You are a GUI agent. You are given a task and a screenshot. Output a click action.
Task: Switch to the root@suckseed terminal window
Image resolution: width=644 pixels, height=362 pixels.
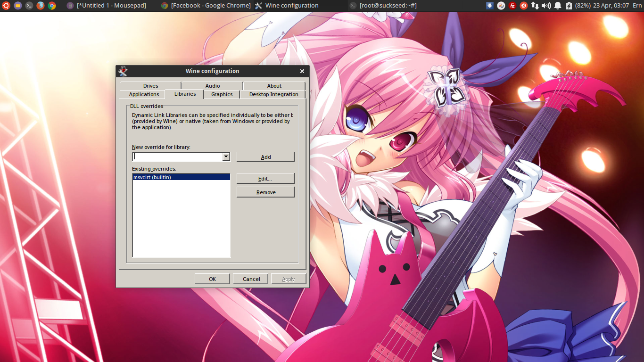(383, 6)
